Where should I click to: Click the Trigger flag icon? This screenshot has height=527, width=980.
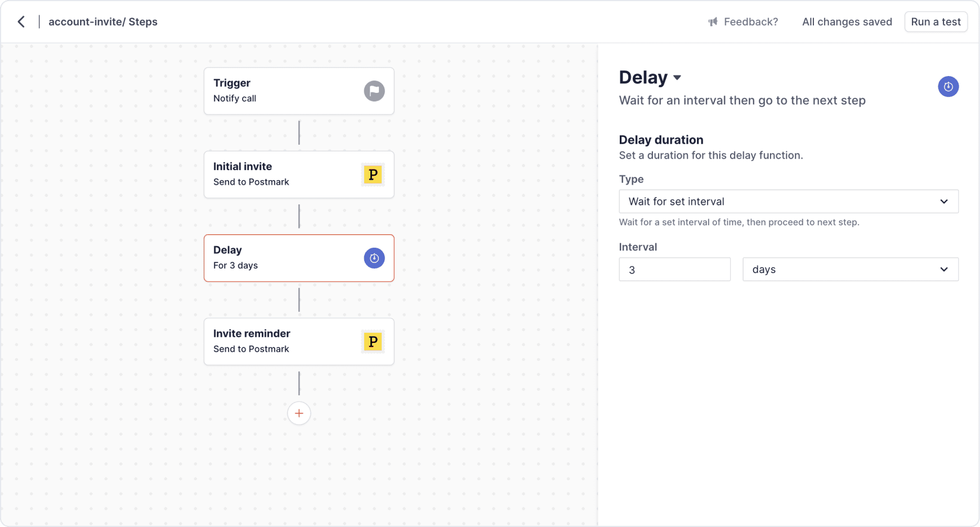coord(374,91)
